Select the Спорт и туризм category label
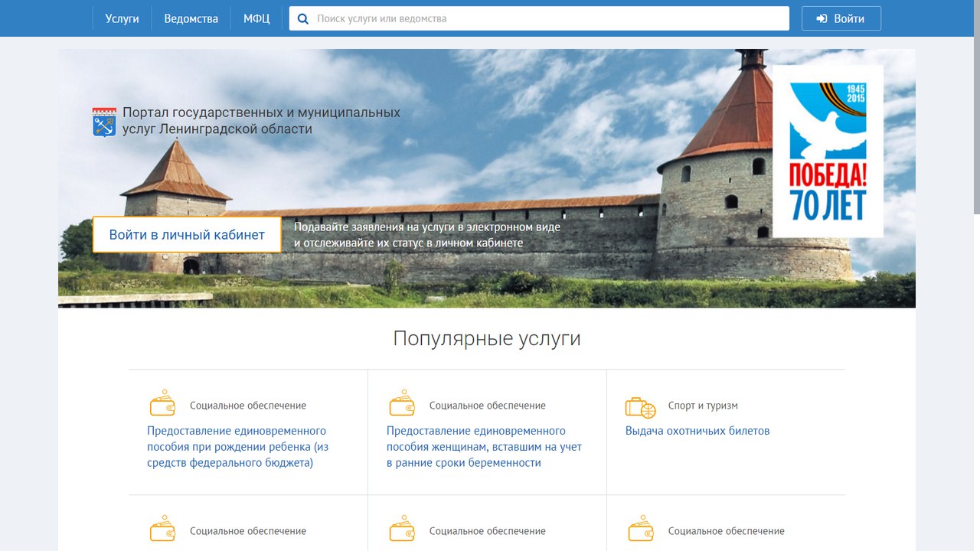 tap(703, 406)
